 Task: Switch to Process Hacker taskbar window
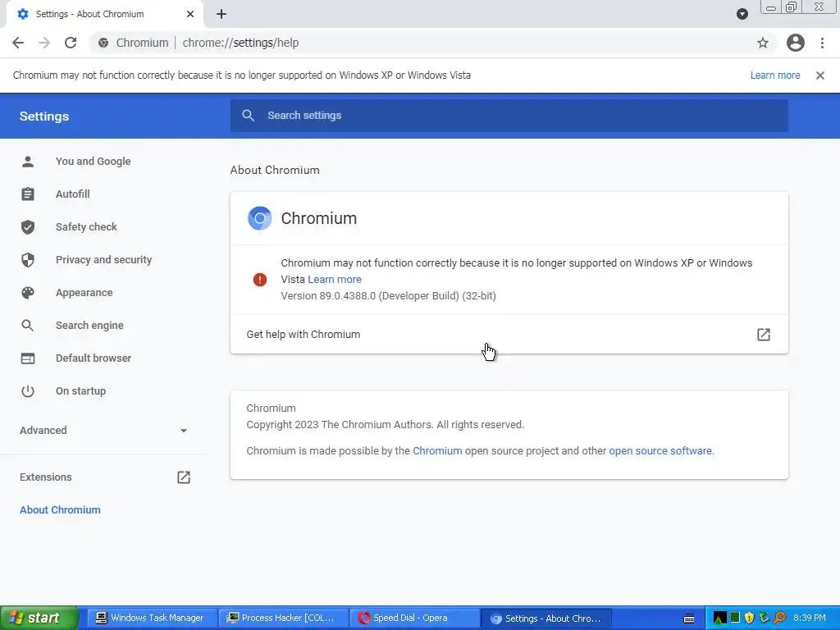tap(282, 618)
